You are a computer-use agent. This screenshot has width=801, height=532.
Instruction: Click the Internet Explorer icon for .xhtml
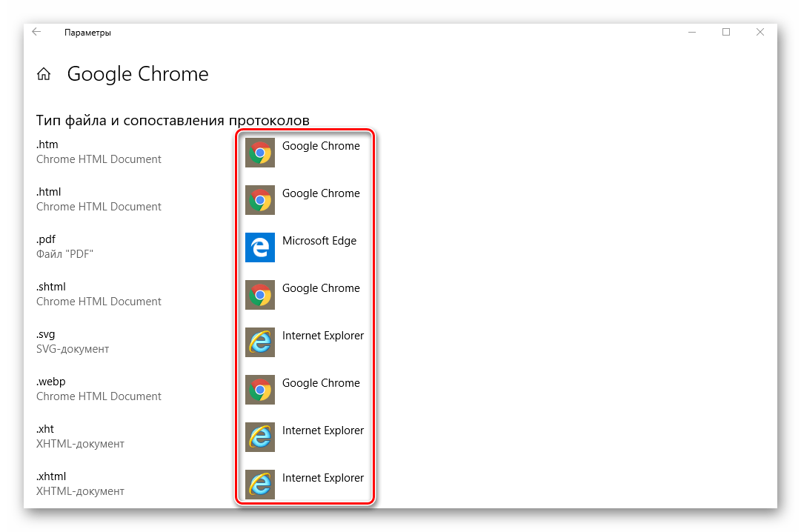pyautogui.click(x=260, y=485)
